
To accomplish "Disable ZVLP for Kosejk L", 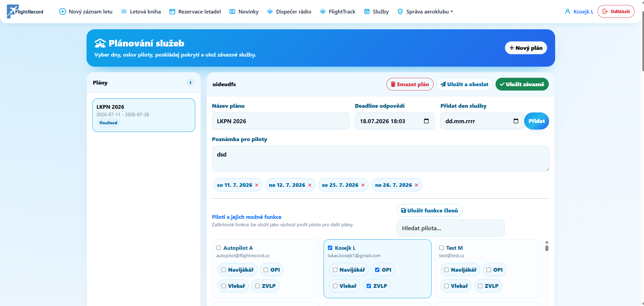I will (369, 286).
